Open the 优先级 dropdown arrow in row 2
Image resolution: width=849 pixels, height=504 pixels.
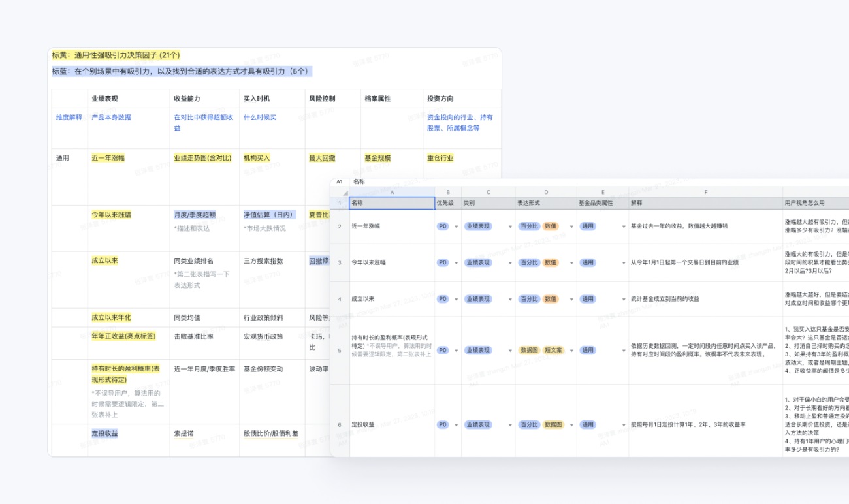pos(456,227)
